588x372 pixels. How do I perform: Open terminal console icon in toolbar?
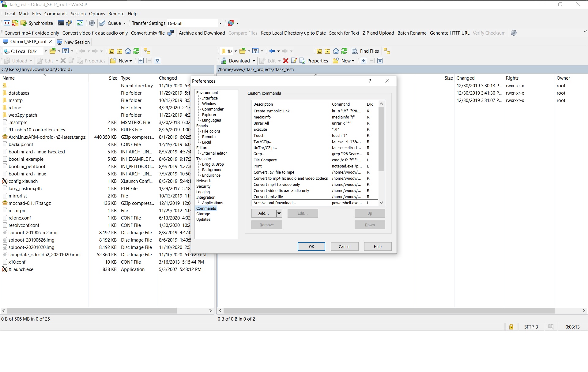(61, 23)
